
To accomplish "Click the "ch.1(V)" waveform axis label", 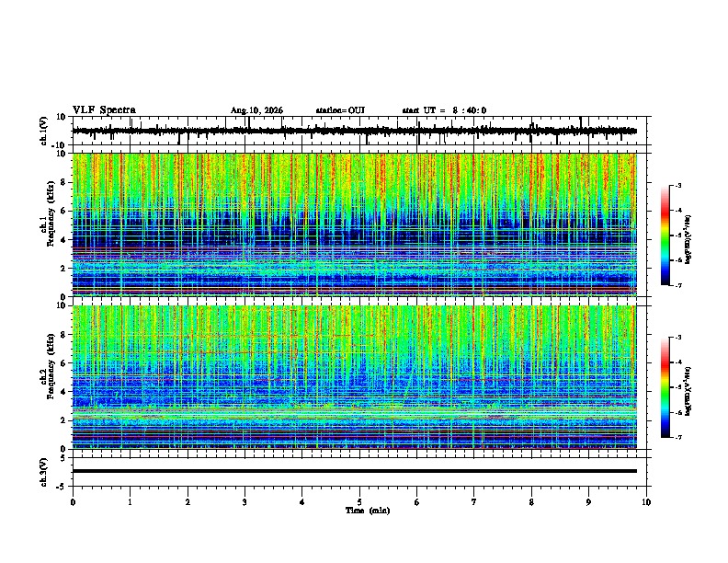I will (x=44, y=131).
